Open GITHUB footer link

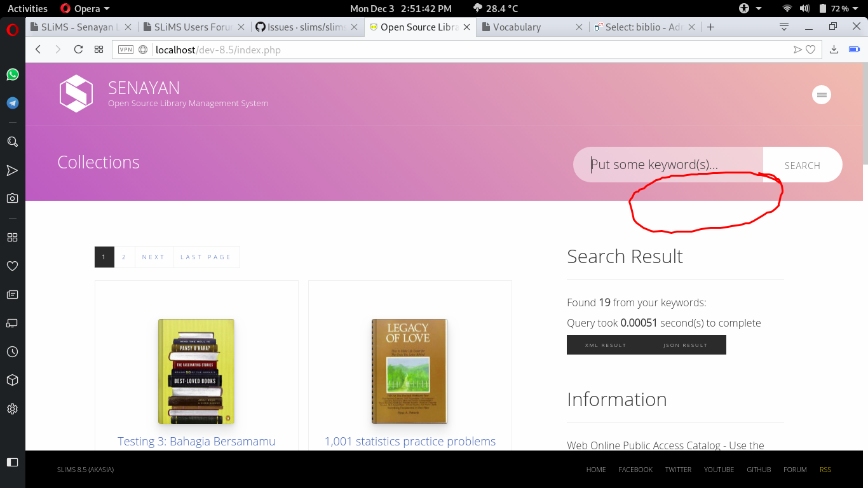coord(759,470)
